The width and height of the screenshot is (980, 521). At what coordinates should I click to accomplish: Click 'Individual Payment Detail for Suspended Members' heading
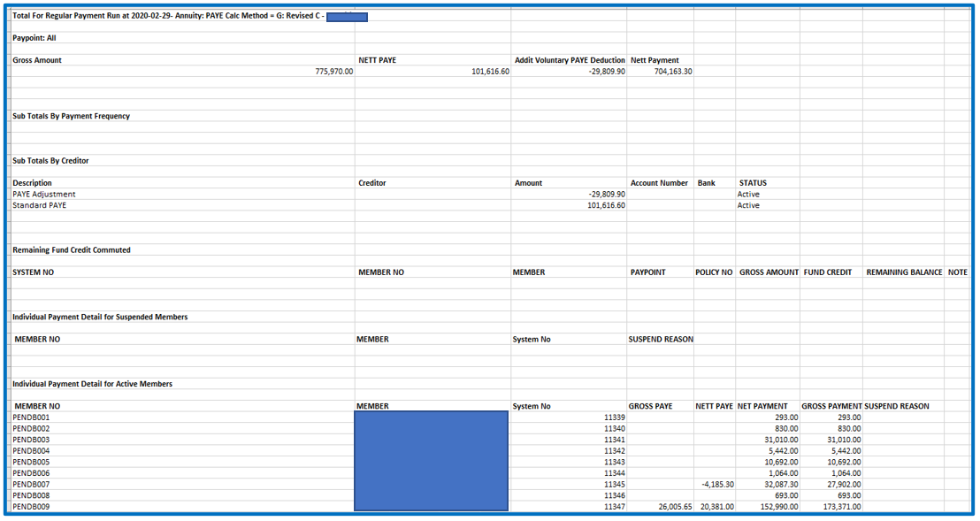[100, 318]
